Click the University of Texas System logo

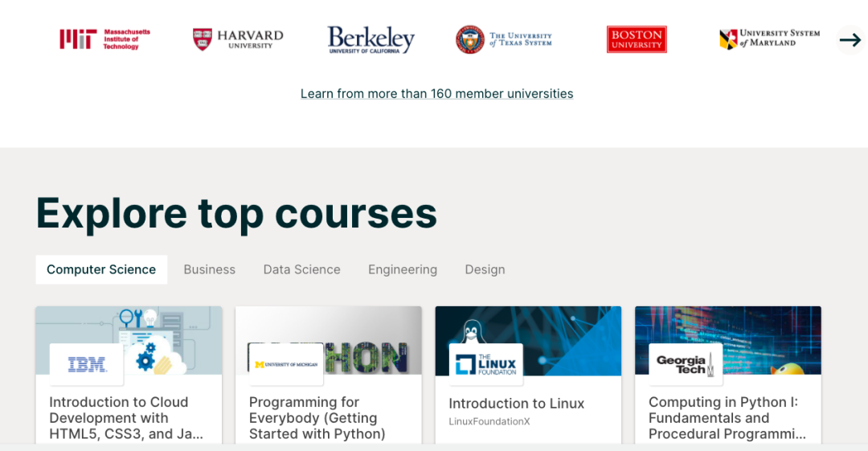[x=504, y=39]
